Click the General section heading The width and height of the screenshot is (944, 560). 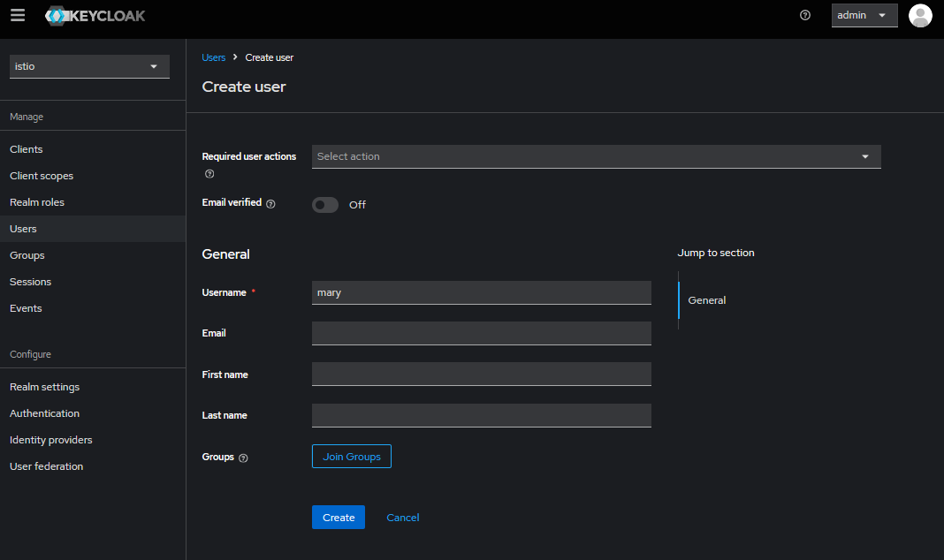tap(225, 254)
